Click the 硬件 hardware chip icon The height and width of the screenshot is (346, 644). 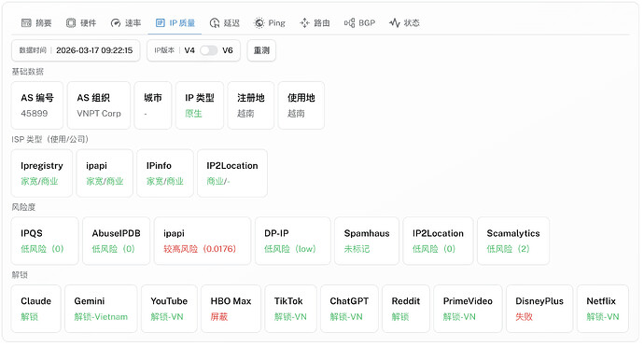[x=71, y=23]
